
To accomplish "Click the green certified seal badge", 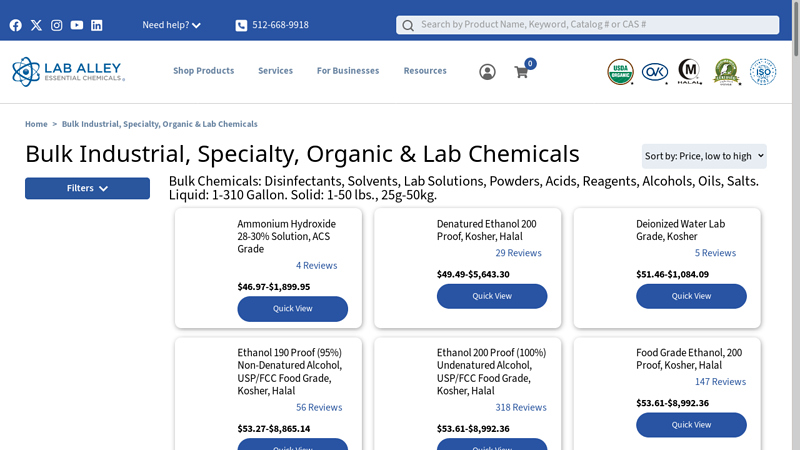I will click(x=727, y=72).
